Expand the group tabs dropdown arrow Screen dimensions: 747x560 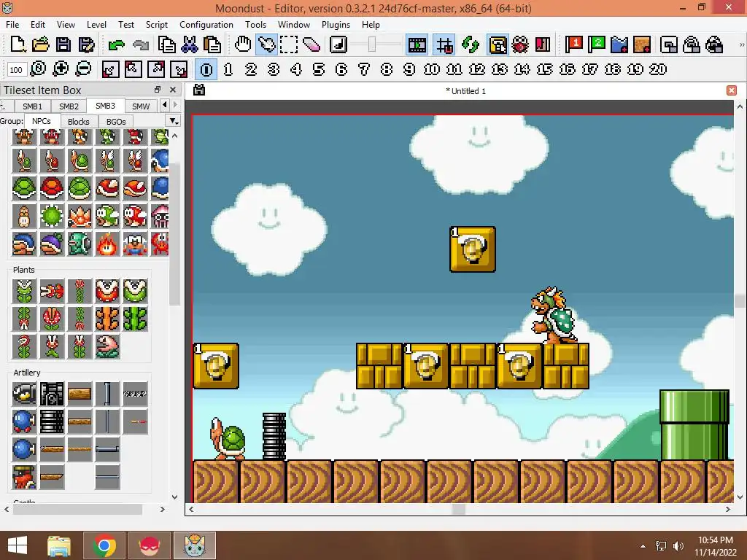tap(174, 121)
